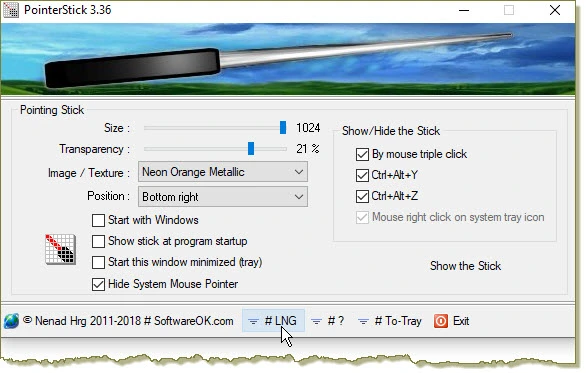
Task: Uncheck the Ctrl+Alt+Z hotkey option
Action: click(362, 196)
